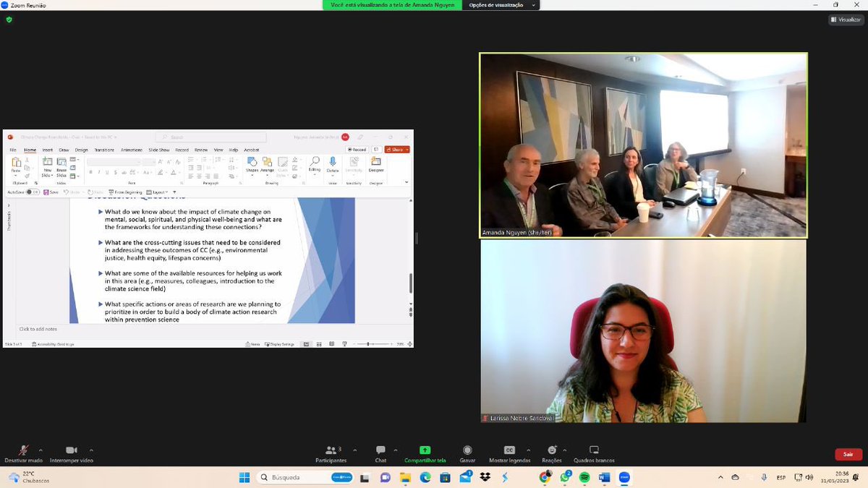Start recording with Gravar
The width and height of the screenshot is (868, 488).
pos(467,454)
